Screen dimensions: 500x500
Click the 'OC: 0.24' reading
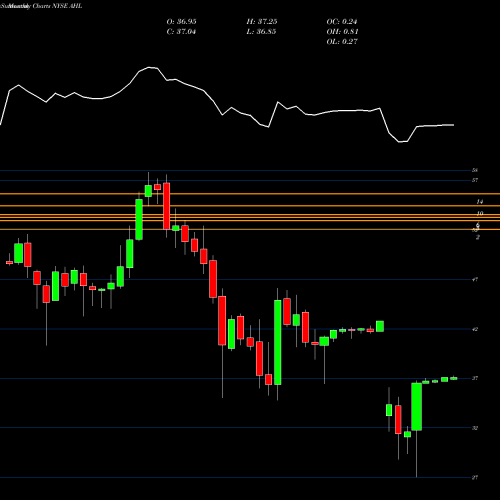pyautogui.click(x=342, y=22)
